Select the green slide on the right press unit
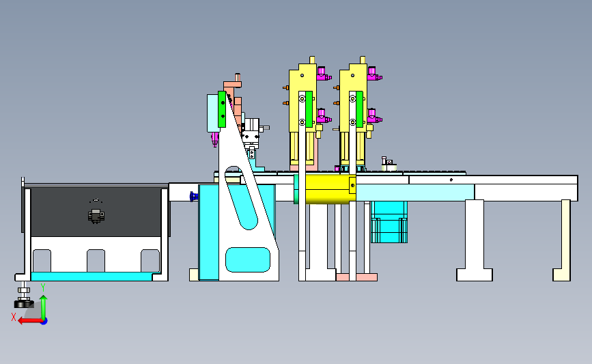This screenshot has width=592, height=364. click(359, 109)
